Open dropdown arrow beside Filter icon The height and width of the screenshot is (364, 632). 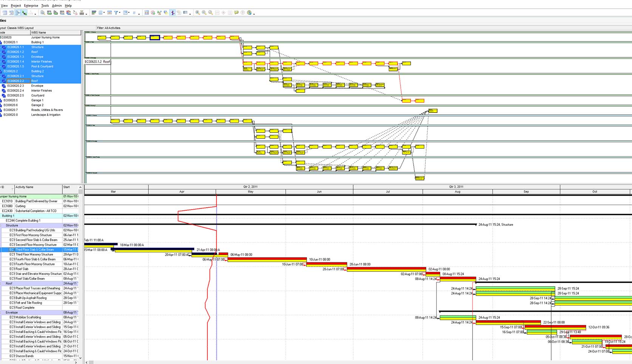point(119,12)
